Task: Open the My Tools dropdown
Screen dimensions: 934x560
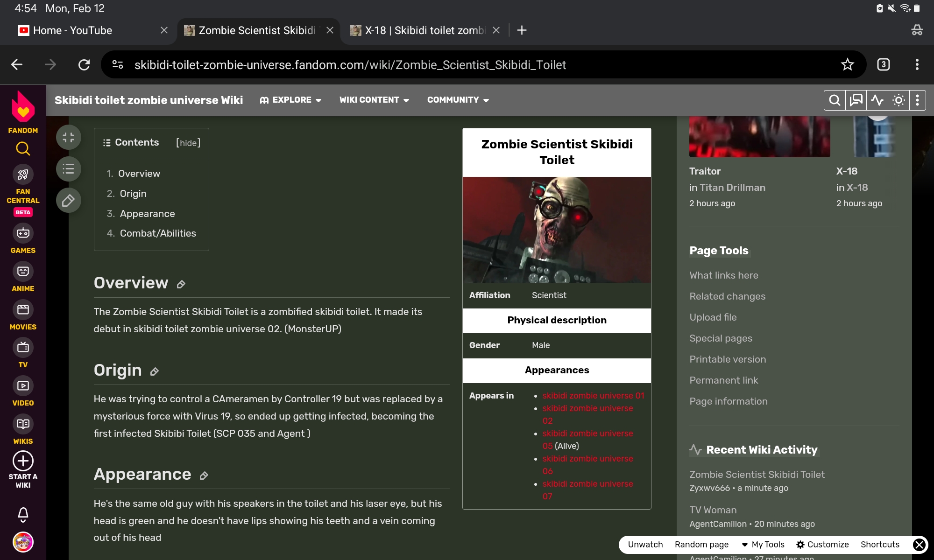Action: coord(763,545)
